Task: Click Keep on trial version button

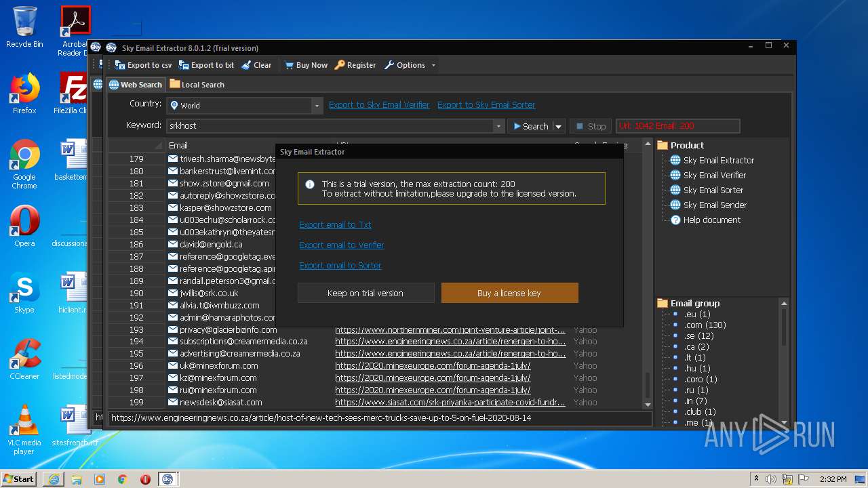Action: point(366,293)
